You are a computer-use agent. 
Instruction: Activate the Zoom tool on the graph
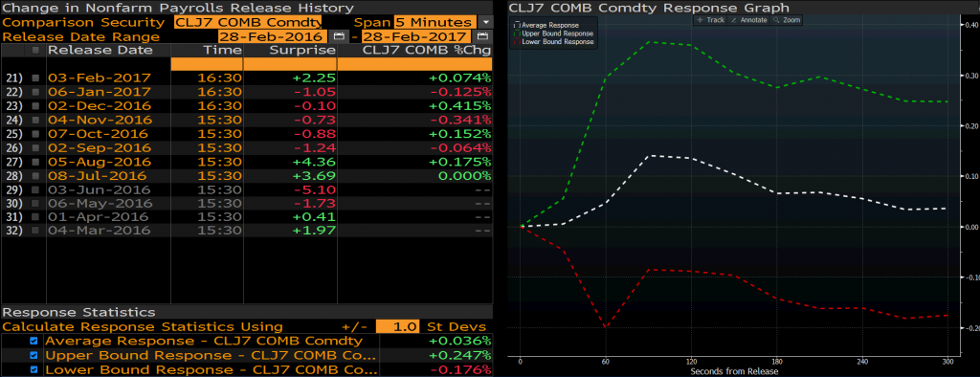[x=787, y=20]
